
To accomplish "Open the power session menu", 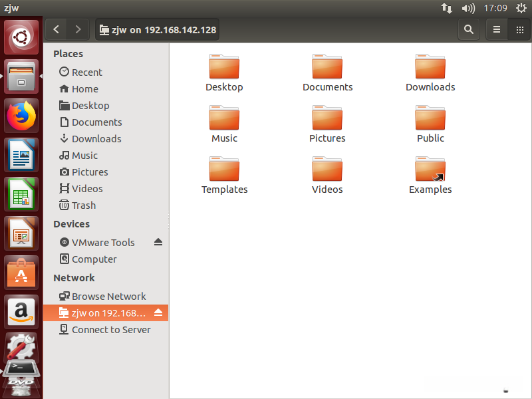I will [521, 8].
